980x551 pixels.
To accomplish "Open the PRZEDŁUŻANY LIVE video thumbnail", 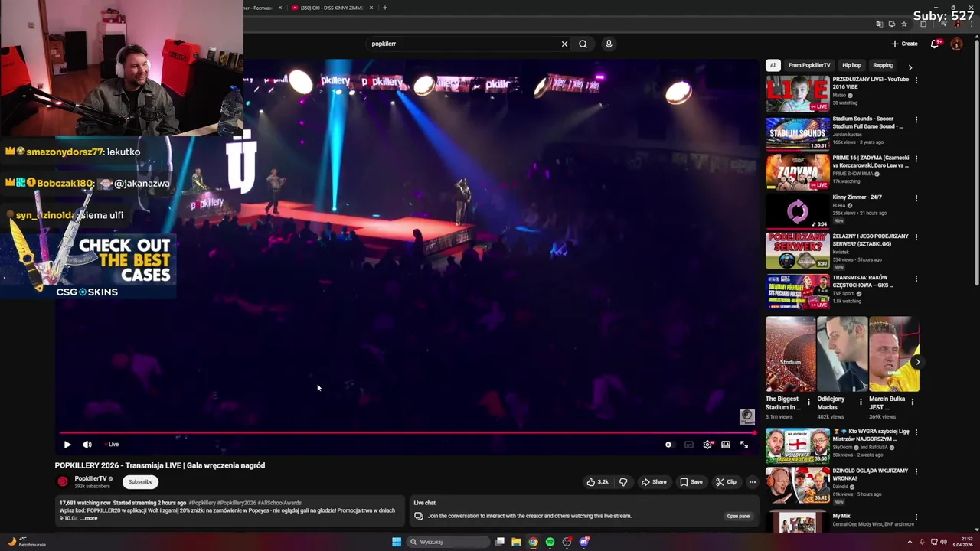I will pos(797,93).
